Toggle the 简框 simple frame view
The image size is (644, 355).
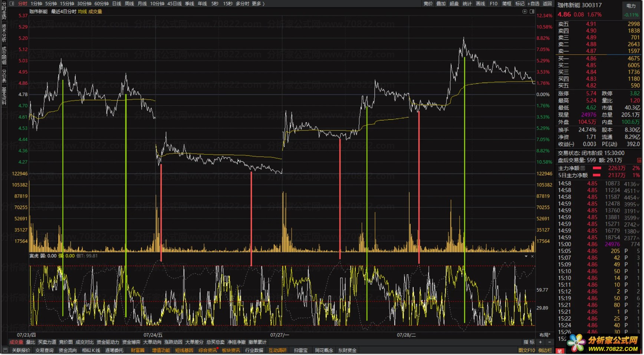tap(507, 4)
